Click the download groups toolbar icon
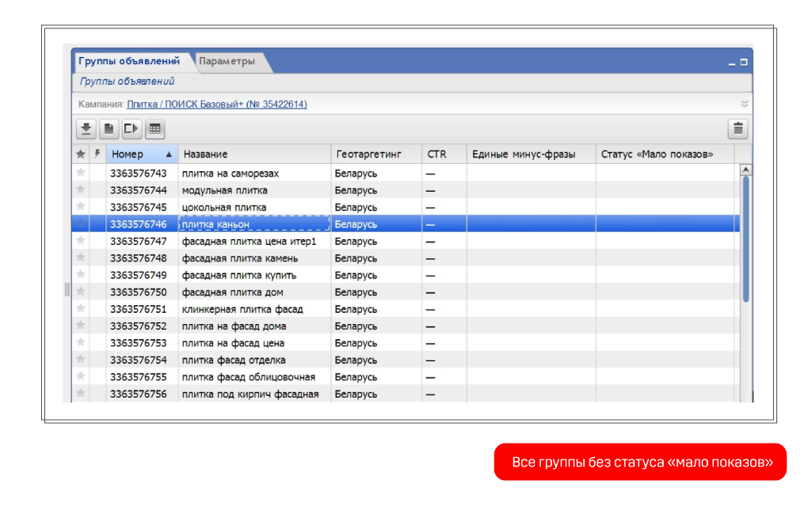 coord(86,128)
